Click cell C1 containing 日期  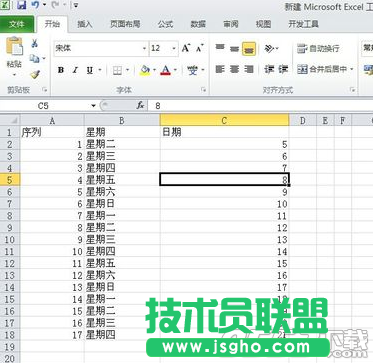coord(224,132)
